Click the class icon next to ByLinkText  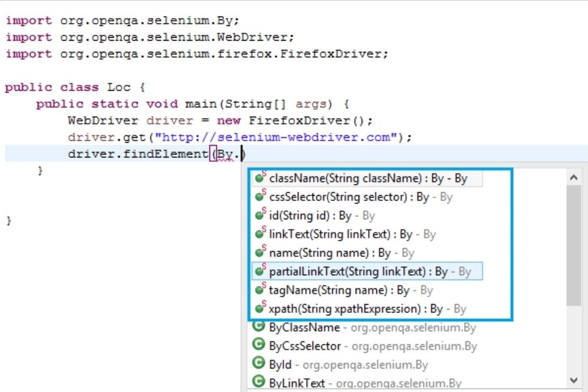pyautogui.click(x=258, y=383)
